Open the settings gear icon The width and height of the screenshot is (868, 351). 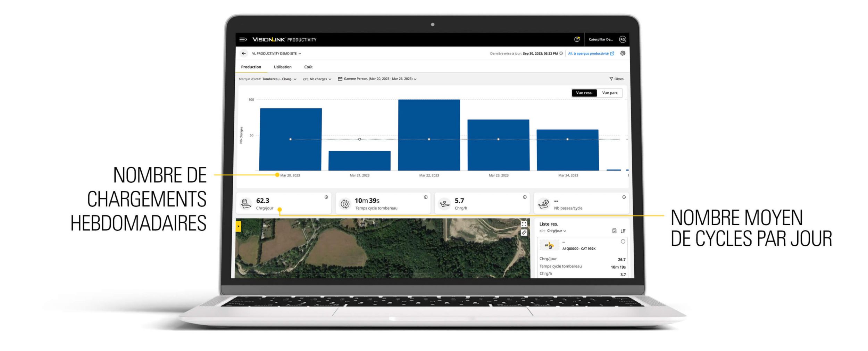[x=623, y=54]
